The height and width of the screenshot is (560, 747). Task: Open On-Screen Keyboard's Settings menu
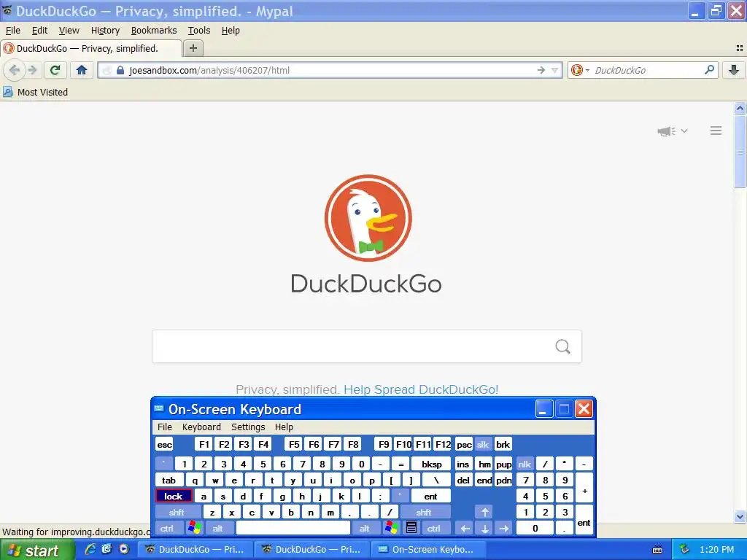[248, 427]
